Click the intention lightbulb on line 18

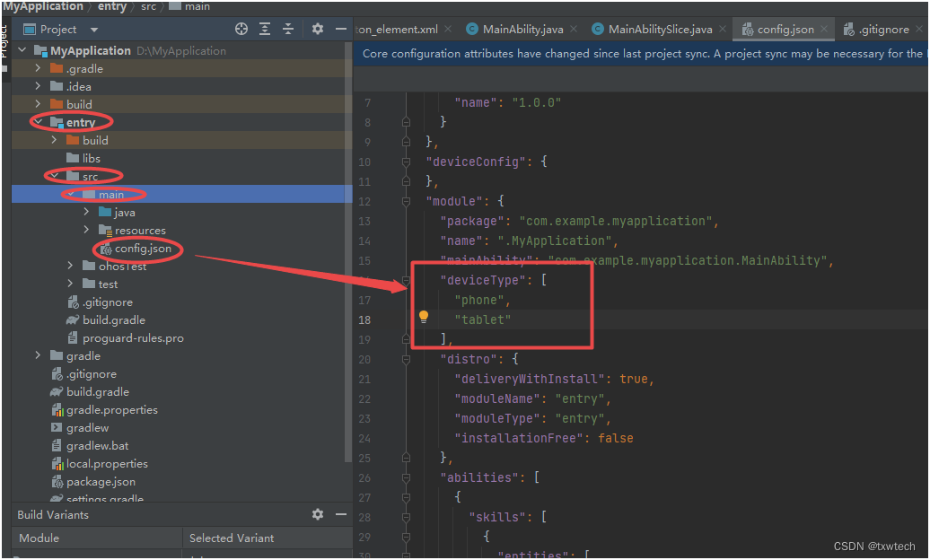[424, 317]
